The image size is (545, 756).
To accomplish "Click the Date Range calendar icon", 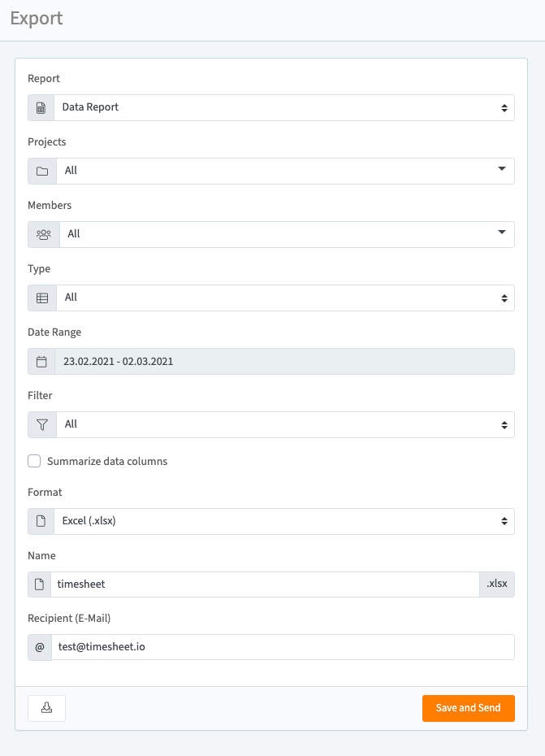I will coord(41,361).
